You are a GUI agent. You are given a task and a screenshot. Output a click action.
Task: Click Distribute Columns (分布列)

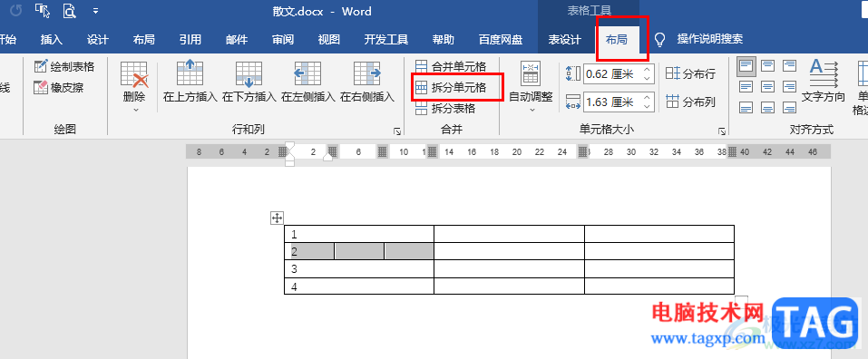(690, 102)
